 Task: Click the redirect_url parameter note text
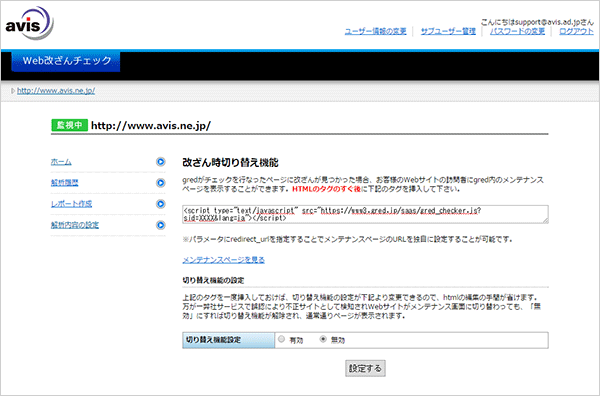347,240
